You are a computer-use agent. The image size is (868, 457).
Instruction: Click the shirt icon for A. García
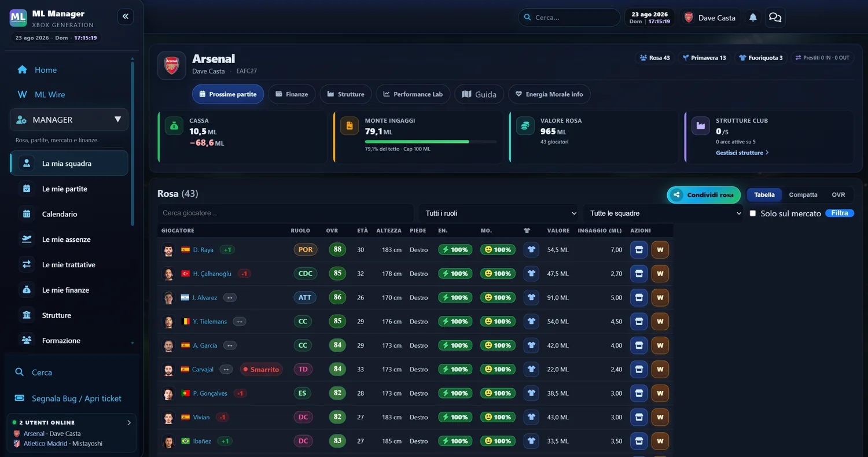tap(531, 345)
